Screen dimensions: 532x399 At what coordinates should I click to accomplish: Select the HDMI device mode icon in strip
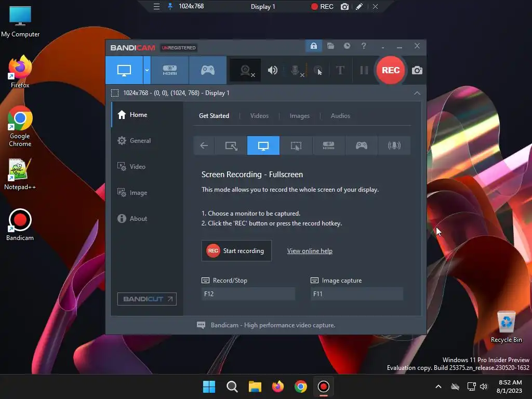(328, 145)
